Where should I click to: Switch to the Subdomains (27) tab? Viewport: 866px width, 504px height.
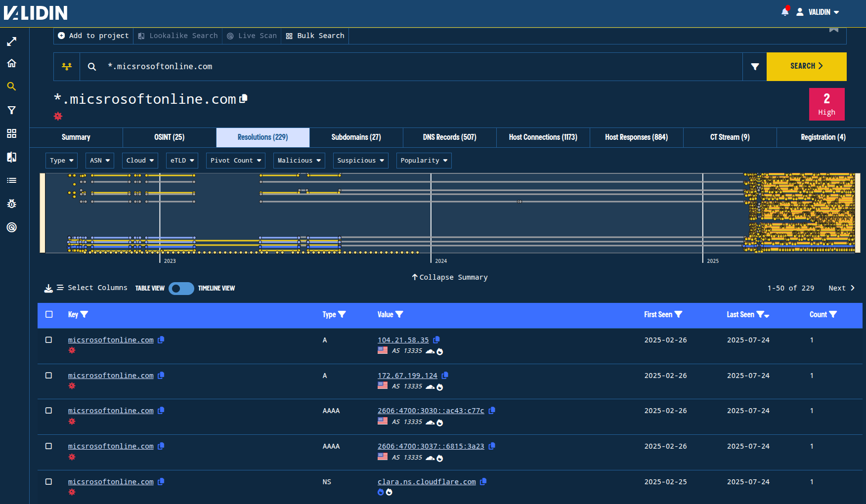point(356,137)
